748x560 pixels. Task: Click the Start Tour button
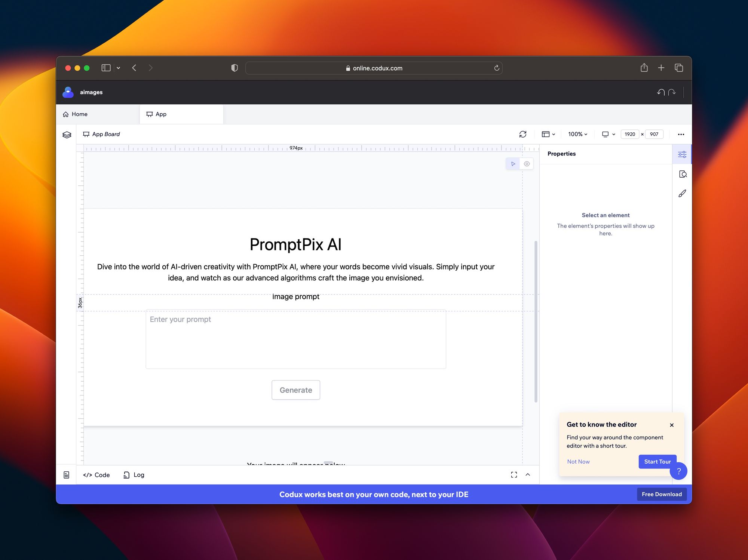click(657, 461)
